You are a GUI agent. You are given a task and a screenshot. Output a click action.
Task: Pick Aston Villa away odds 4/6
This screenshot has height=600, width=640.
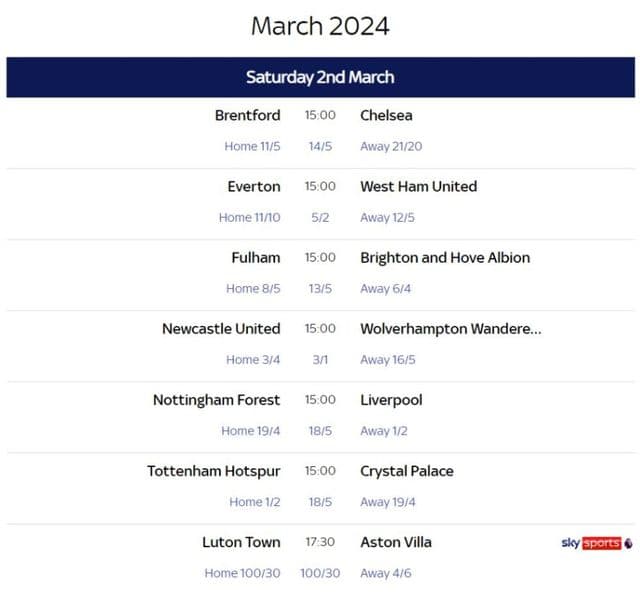[x=385, y=573]
